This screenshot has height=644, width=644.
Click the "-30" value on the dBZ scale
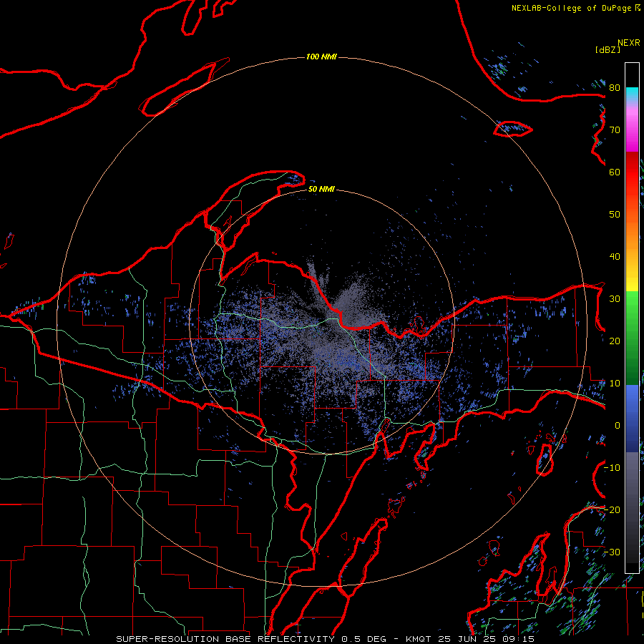click(x=612, y=552)
